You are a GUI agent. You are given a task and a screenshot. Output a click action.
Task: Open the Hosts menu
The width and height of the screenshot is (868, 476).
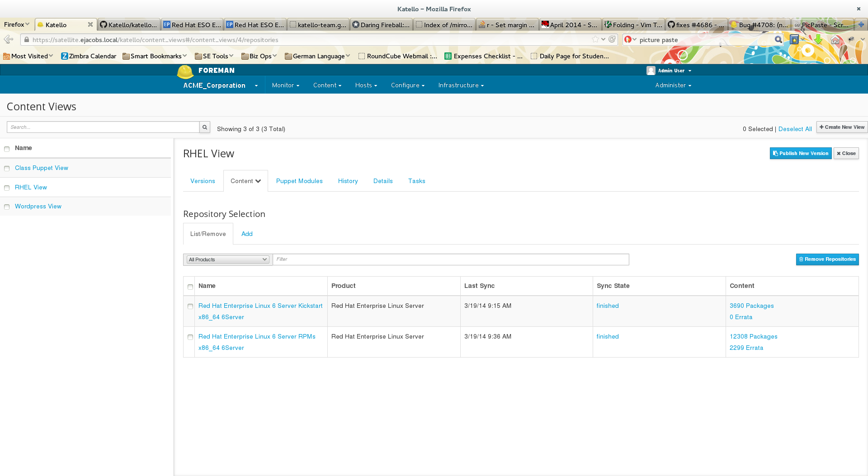click(x=366, y=85)
